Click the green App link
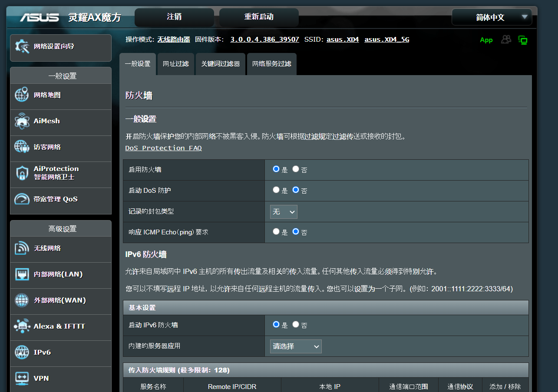 (x=486, y=40)
